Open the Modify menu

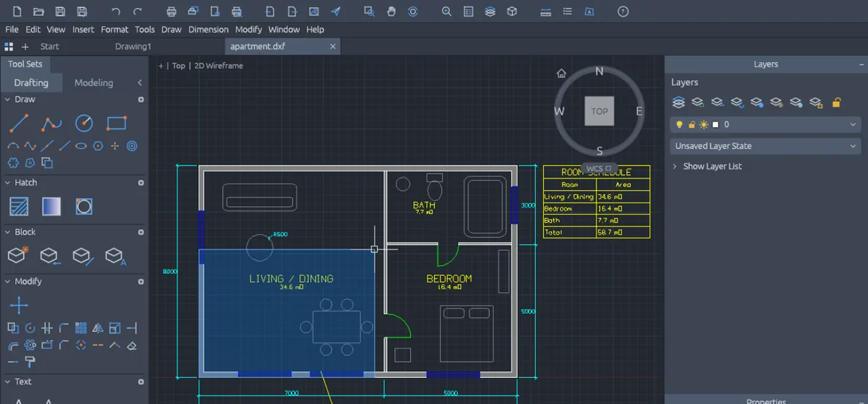pos(249,30)
